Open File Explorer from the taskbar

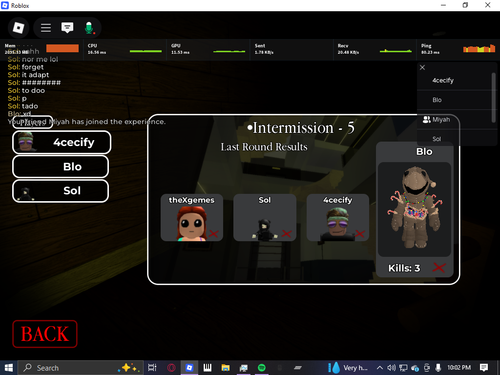tap(226, 368)
